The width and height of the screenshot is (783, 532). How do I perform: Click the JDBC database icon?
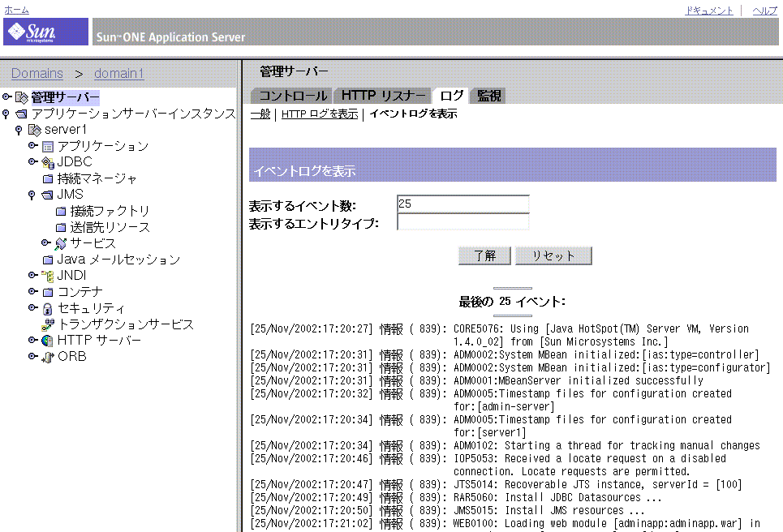(x=47, y=163)
